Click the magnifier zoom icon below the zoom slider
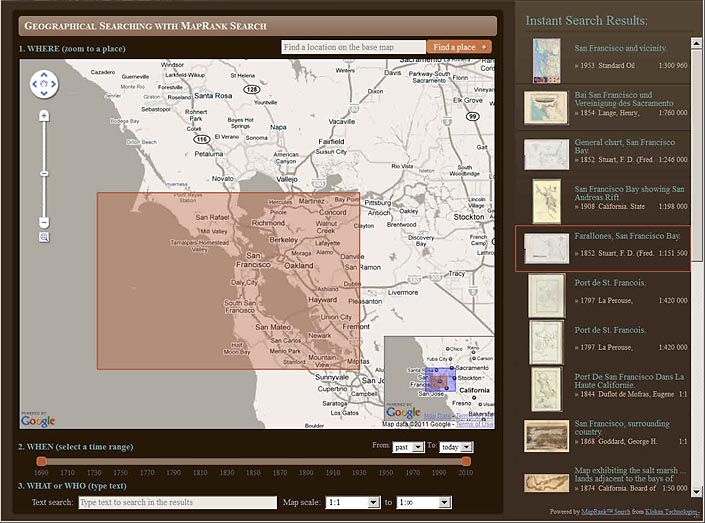The width and height of the screenshot is (705, 523). pos(44,237)
